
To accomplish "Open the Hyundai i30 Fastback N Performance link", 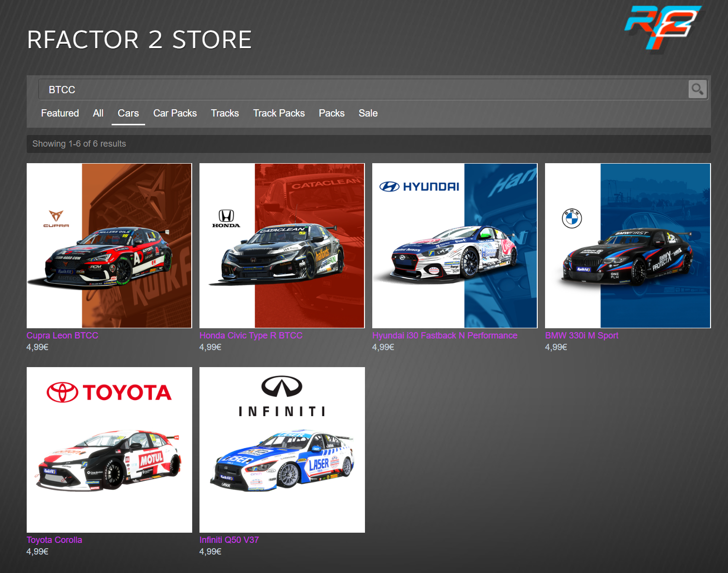I will [x=445, y=336].
